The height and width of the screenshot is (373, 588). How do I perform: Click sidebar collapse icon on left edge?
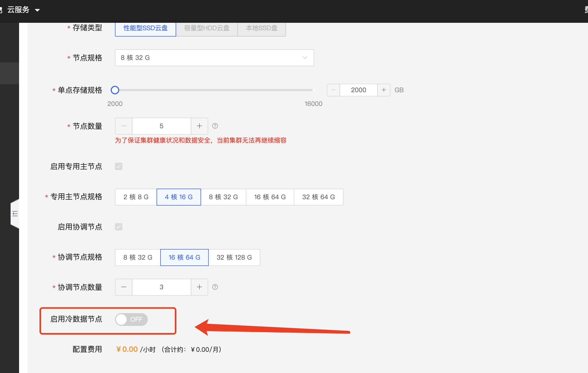15,214
